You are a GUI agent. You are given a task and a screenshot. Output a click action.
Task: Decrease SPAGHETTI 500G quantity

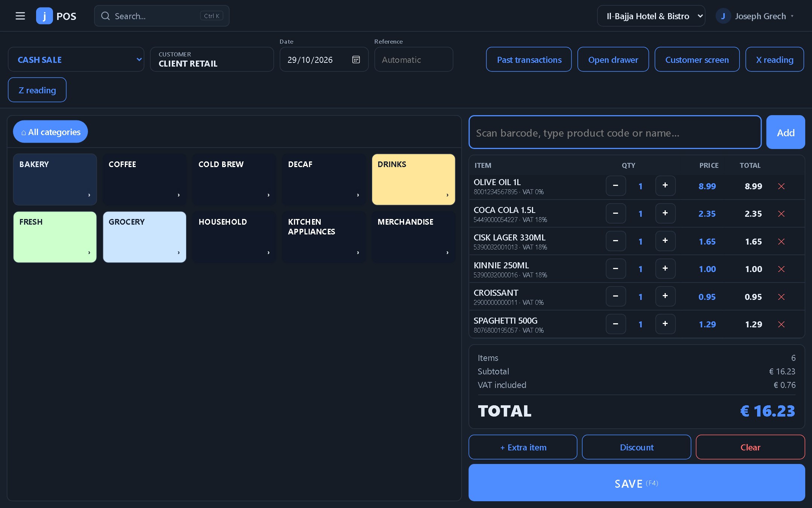(x=616, y=324)
